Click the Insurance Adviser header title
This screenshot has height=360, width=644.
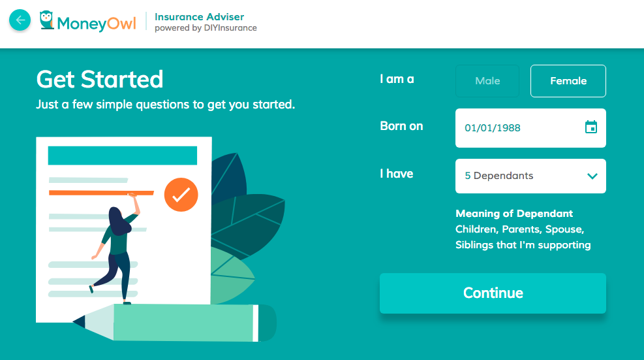pos(199,16)
